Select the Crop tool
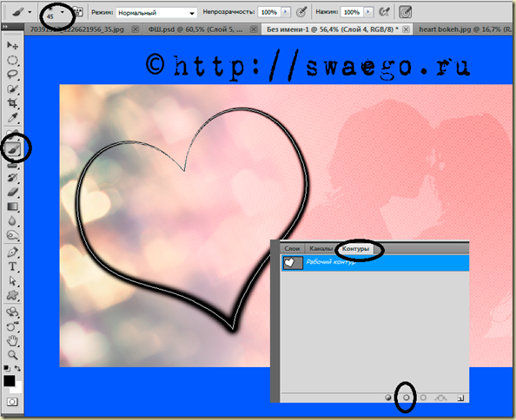This screenshot has width=516, height=420. (x=12, y=103)
